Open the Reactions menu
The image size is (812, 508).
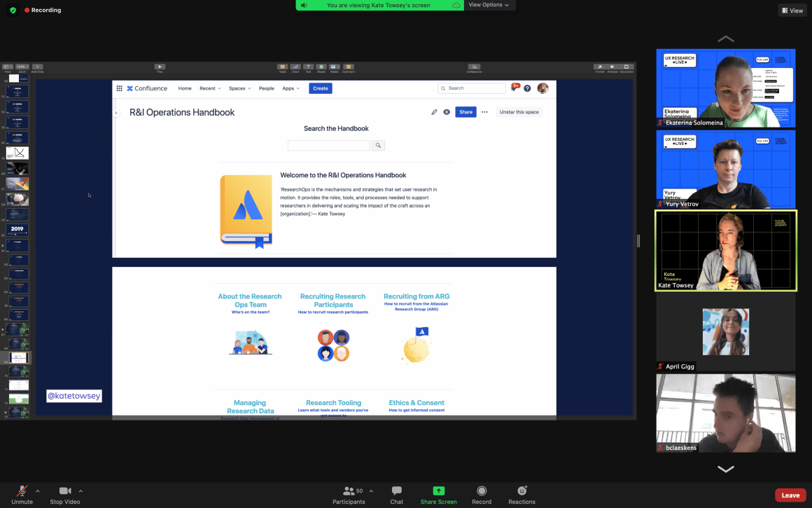pyautogui.click(x=521, y=495)
